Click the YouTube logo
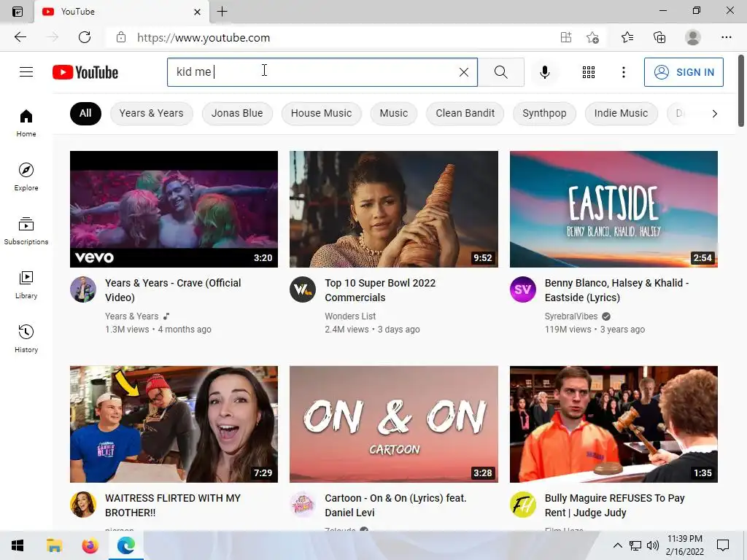 [85, 72]
